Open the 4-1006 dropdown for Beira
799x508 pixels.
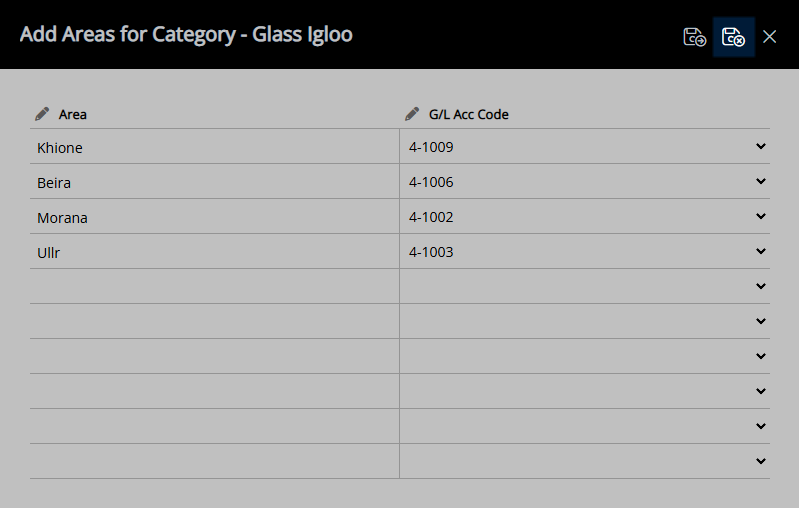(760, 181)
